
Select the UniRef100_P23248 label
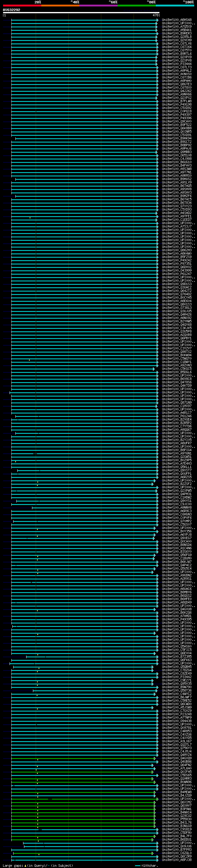point(176,714)
